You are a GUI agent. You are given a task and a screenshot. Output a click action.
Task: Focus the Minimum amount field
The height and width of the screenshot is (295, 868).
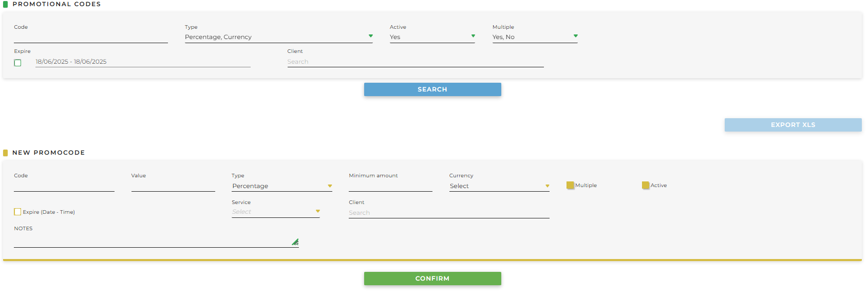[390, 186]
